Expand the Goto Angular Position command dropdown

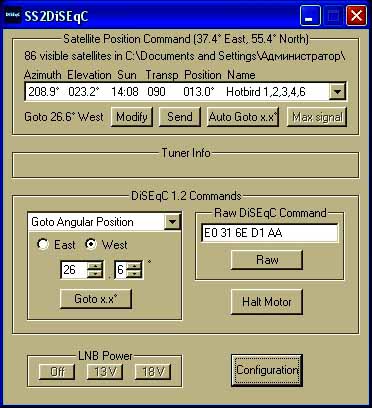(172, 222)
